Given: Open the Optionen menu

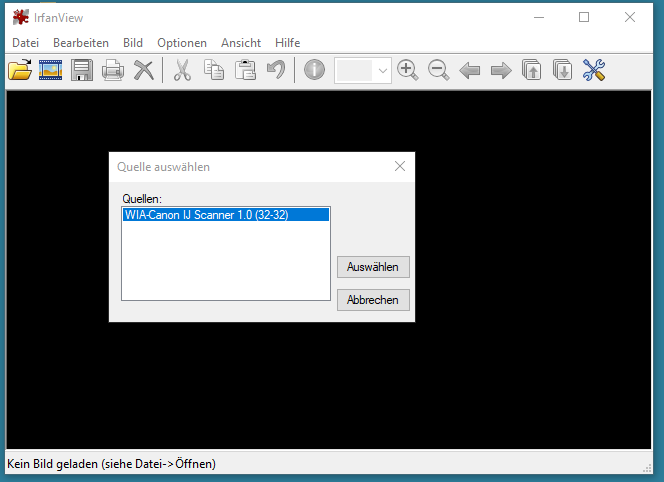Looking at the screenshot, I should coord(182,43).
